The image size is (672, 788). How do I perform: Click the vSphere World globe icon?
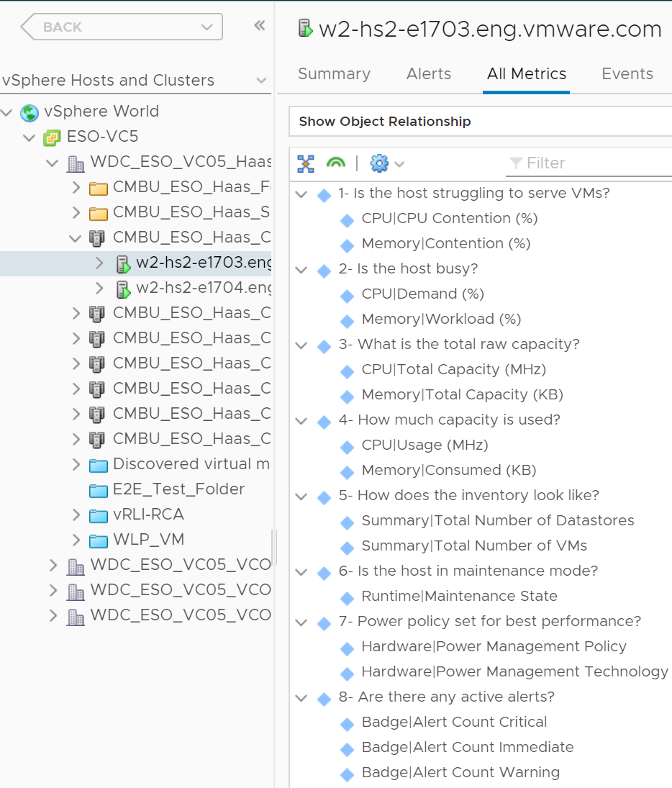29,112
